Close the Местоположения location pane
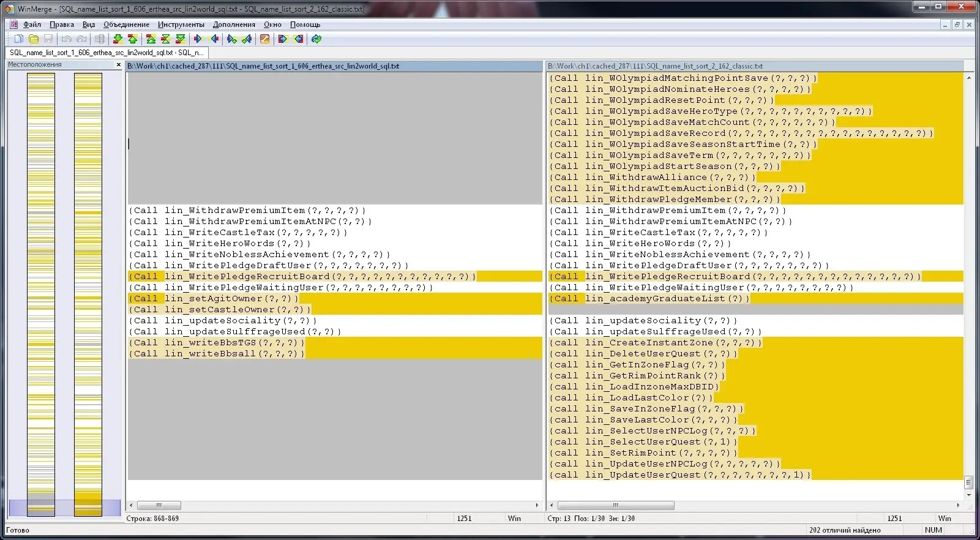The width and height of the screenshot is (980, 540). point(119,64)
